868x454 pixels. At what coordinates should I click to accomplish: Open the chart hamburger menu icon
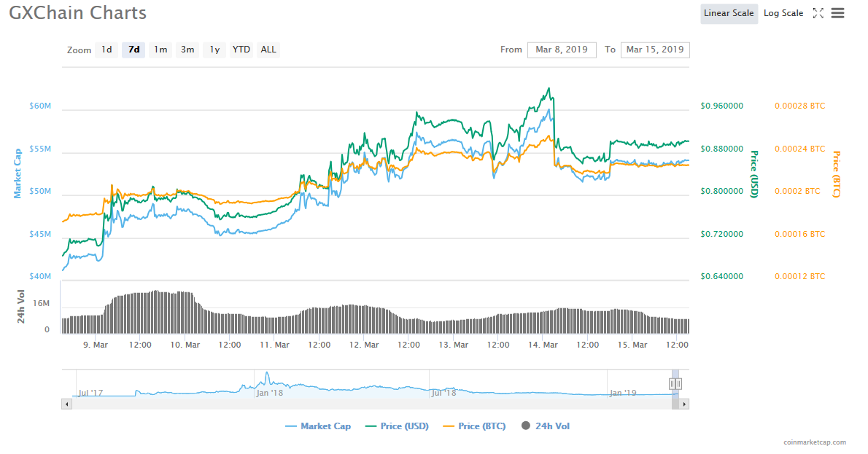coord(837,12)
